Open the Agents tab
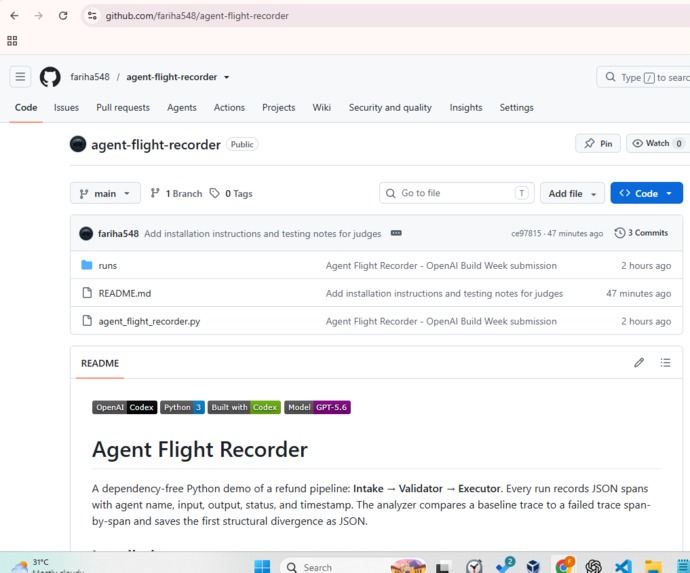 (182, 107)
